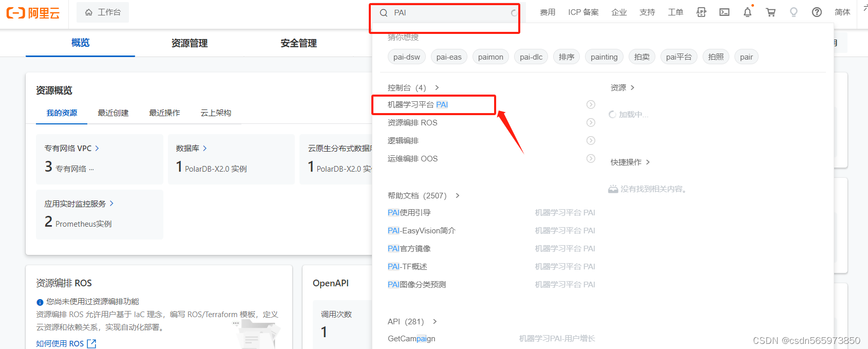Open the mobile APP icon
The width and height of the screenshot is (868, 349).
tap(701, 12)
